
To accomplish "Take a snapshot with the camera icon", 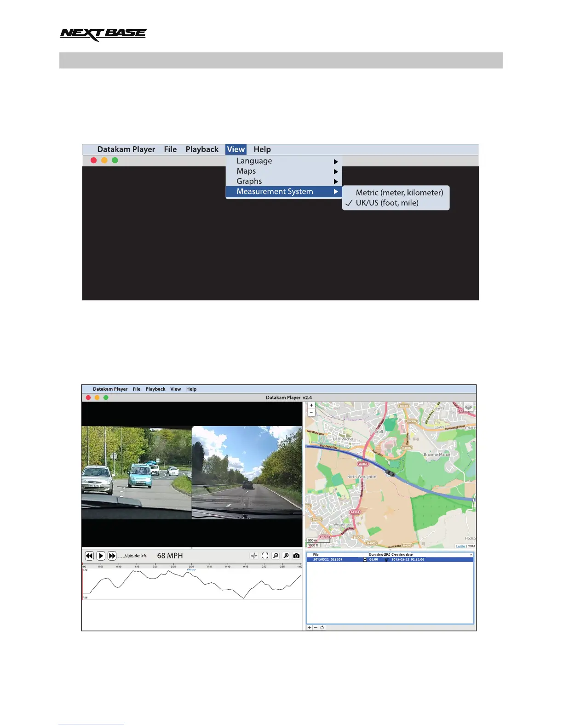I will point(296,556).
